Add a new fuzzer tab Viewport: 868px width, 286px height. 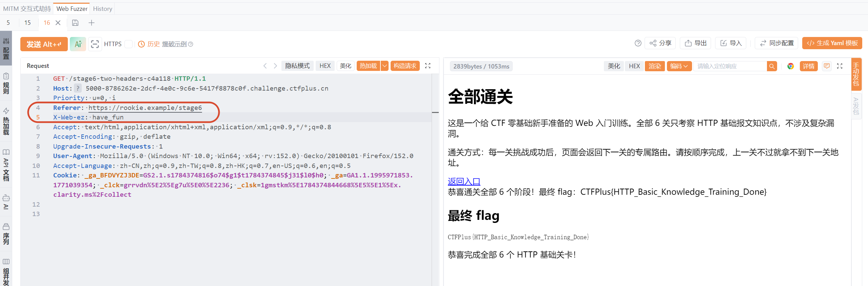[92, 23]
